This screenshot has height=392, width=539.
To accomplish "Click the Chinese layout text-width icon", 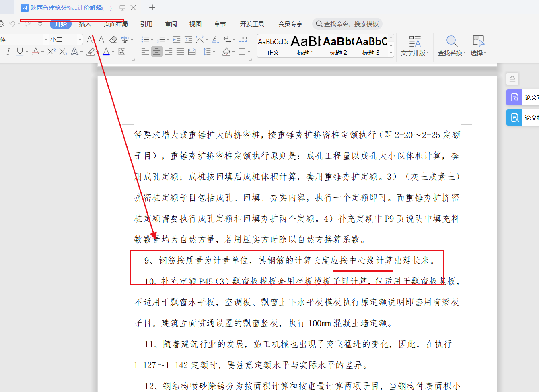I will 200,39.
